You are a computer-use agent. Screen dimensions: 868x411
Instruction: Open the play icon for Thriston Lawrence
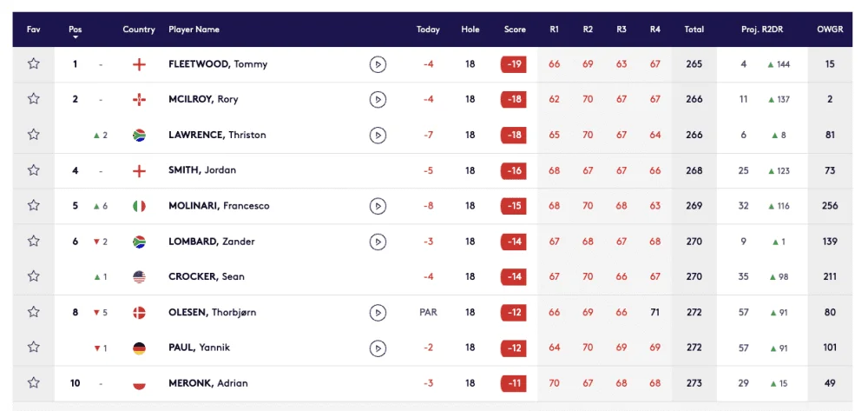378,136
